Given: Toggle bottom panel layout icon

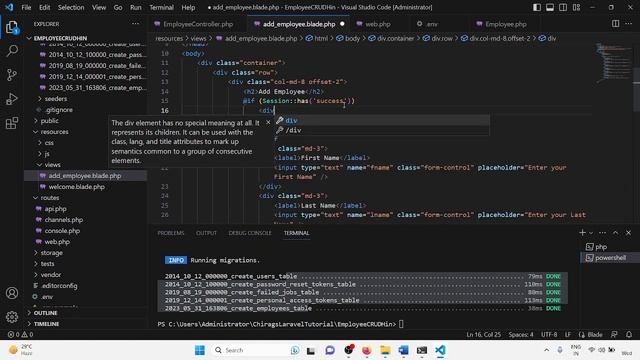Looking at the screenshot, I should (x=550, y=7).
